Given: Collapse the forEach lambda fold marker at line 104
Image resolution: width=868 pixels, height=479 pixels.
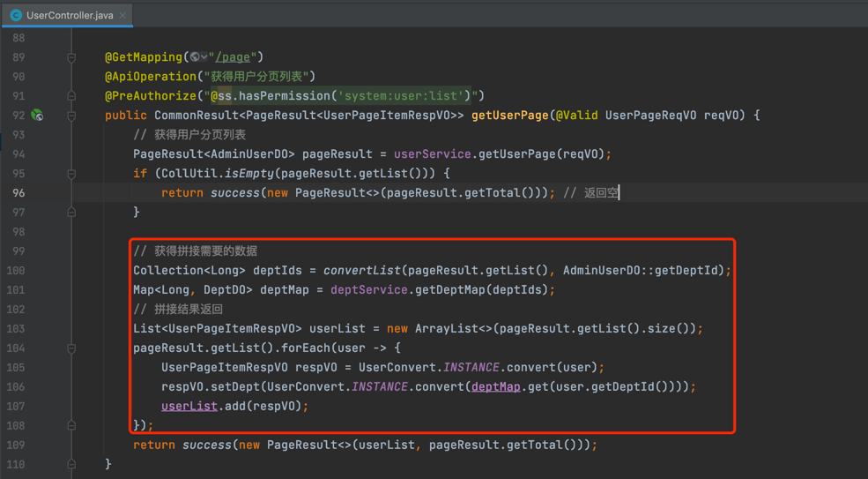Looking at the screenshot, I should (x=71, y=348).
